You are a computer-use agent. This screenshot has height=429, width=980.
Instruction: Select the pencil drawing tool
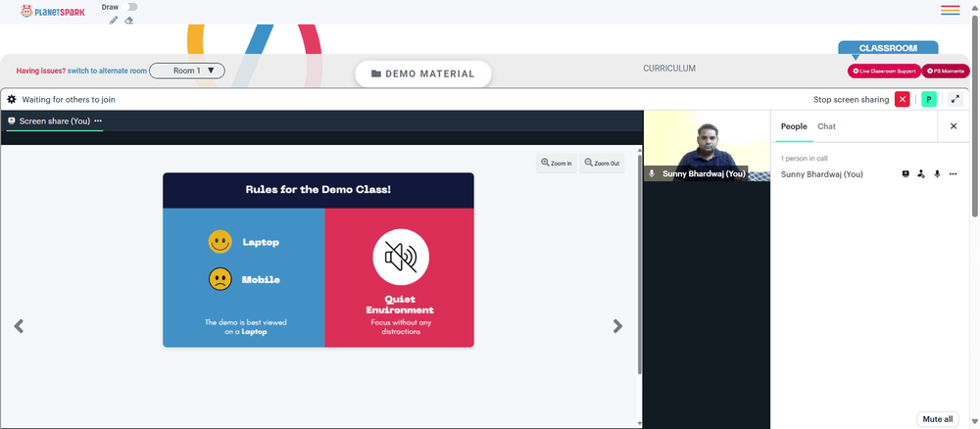(x=113, y=21)
